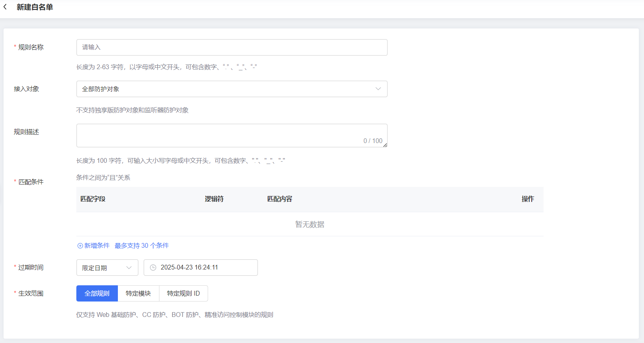Screen dimensions: 644x343
Task: Click the clock icon in the expiry date field
Action: tap(153, 268)
